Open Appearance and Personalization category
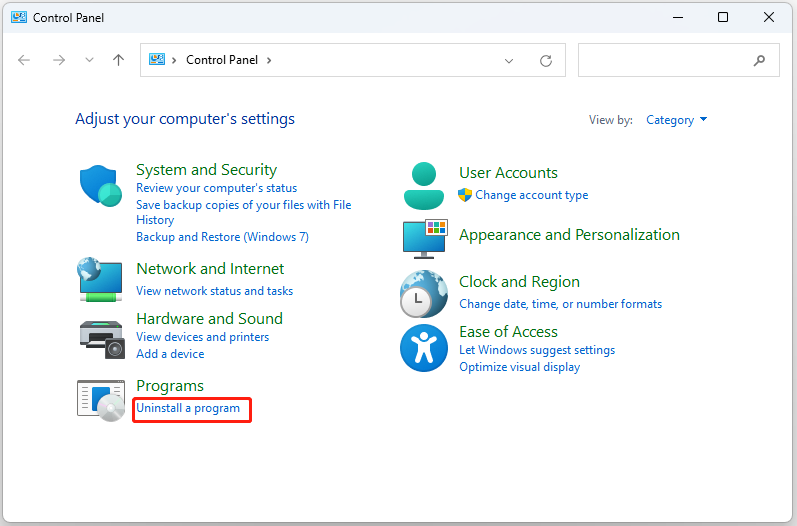 (x=569, y=235)
